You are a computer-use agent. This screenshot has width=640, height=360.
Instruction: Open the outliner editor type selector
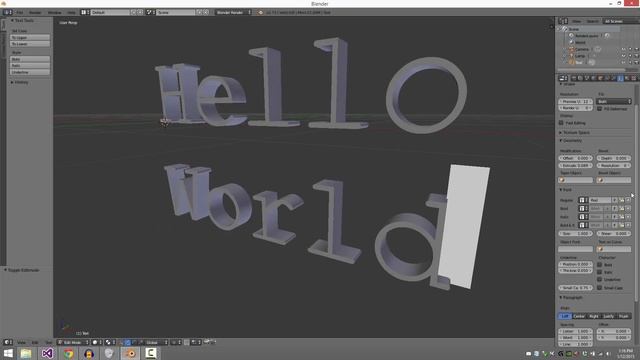pyautogui.click(x=563, y=21)
